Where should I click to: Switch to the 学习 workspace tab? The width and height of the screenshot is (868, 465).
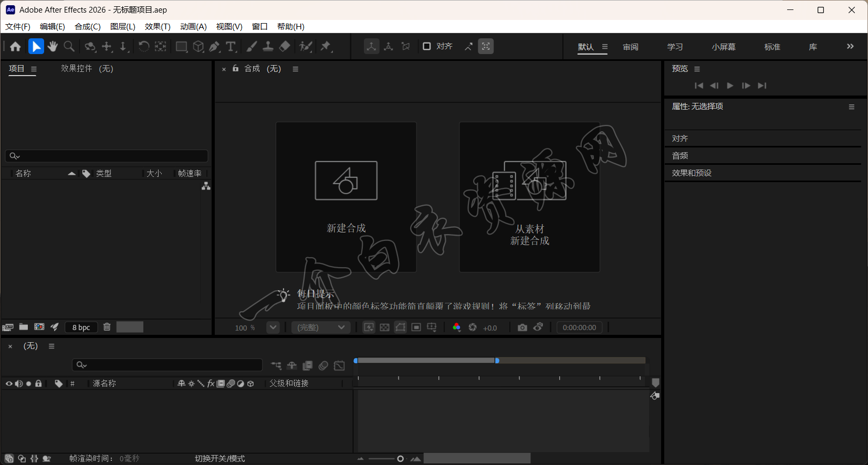tap(675, 47)
